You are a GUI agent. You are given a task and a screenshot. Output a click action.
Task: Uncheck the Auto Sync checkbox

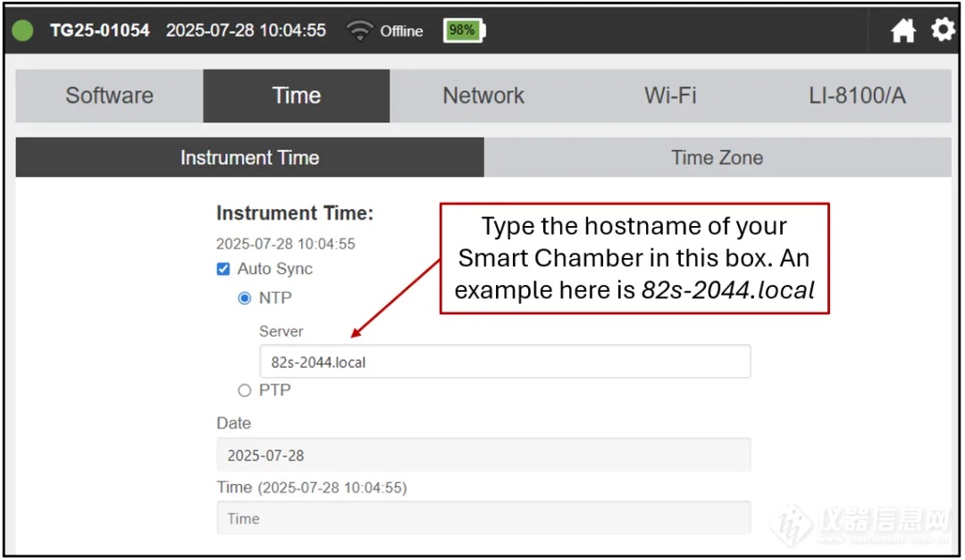coord(223,269)
